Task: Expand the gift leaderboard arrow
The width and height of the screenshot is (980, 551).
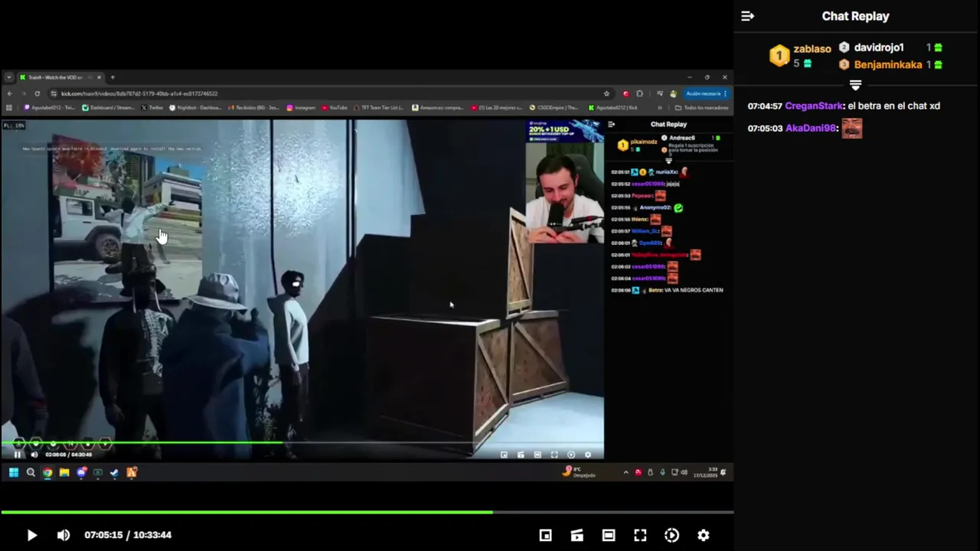Action: pyautogui.click(x=855, y=84)
